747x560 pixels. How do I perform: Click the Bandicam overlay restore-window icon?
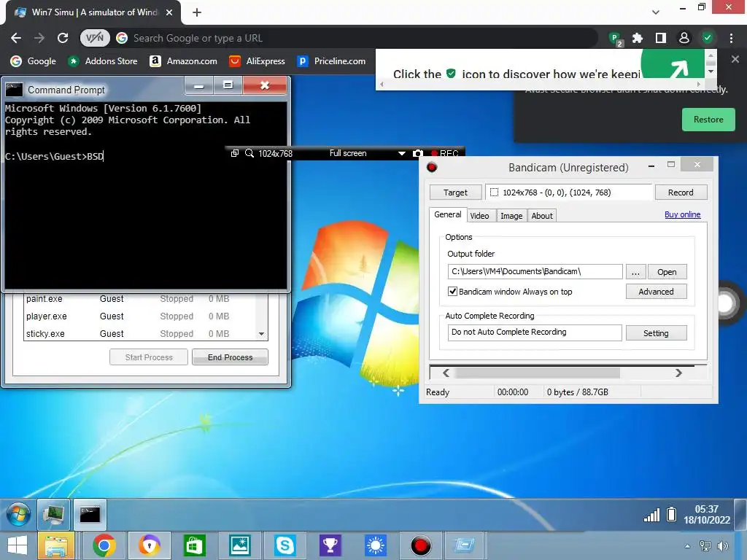click(x=234, y=153)
